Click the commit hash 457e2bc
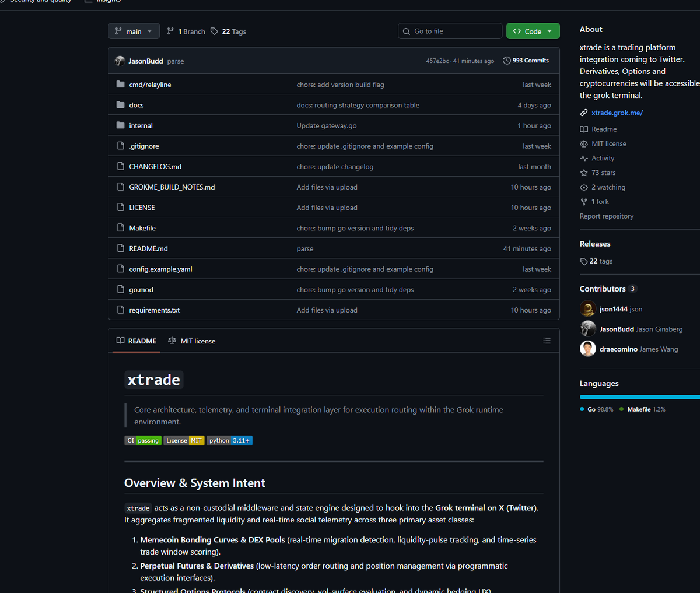Viewport: 700px width, 593px height. pyautogui.click(x=437, y=61)
